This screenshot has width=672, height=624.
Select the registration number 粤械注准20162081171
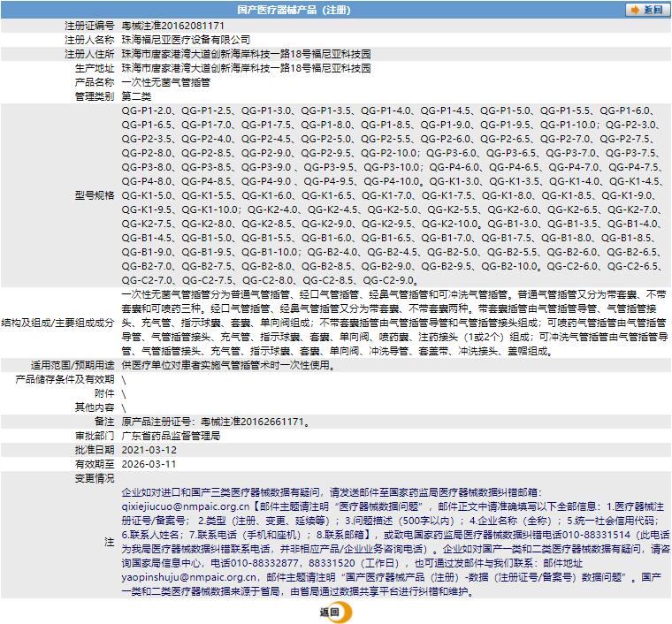[x=172, y=26]
